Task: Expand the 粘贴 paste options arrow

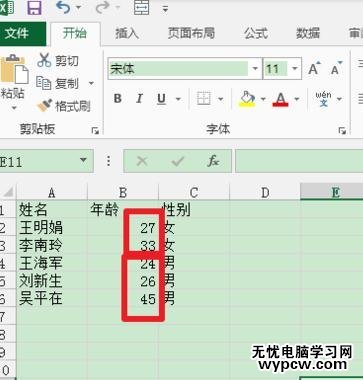Action: 14,108
